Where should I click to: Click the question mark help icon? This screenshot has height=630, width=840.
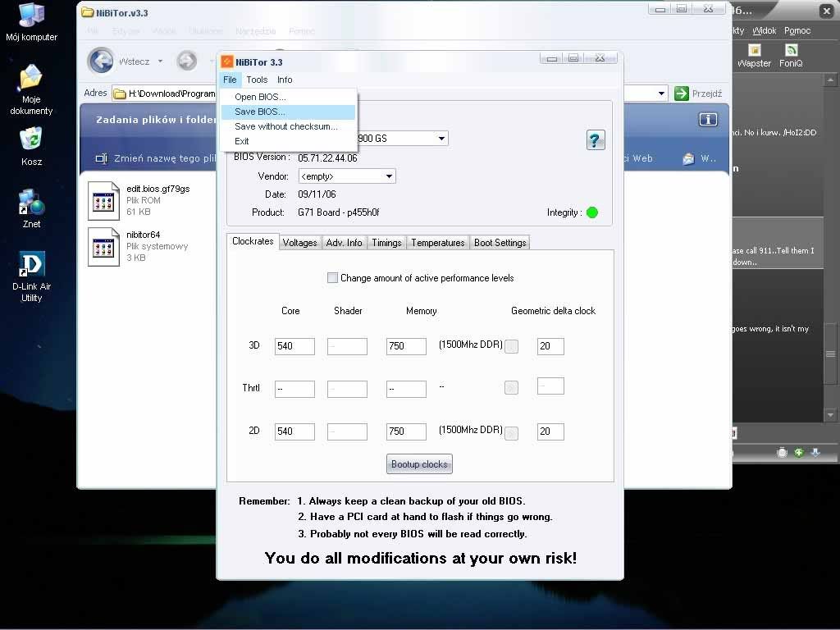596,140
